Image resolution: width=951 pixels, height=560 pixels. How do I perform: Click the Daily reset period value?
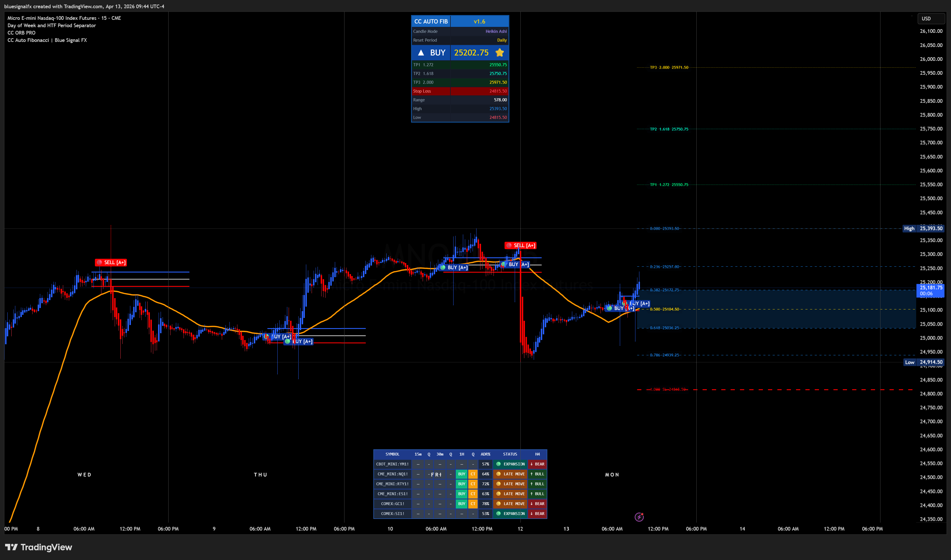[x=502, y=40]
